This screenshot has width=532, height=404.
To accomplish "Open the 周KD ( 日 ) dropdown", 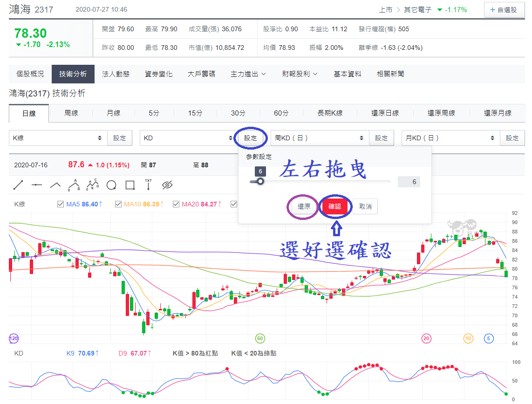I will point(320,138).
